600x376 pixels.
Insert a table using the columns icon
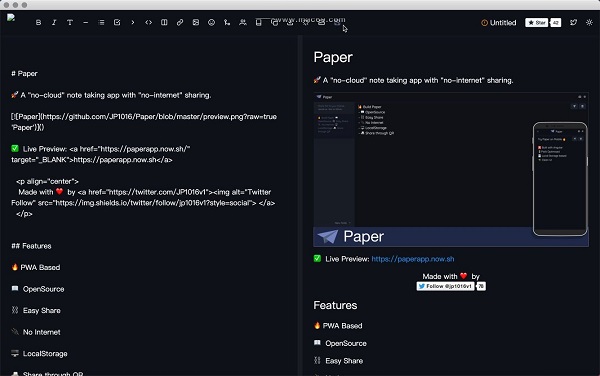click(x=164, y=23)
